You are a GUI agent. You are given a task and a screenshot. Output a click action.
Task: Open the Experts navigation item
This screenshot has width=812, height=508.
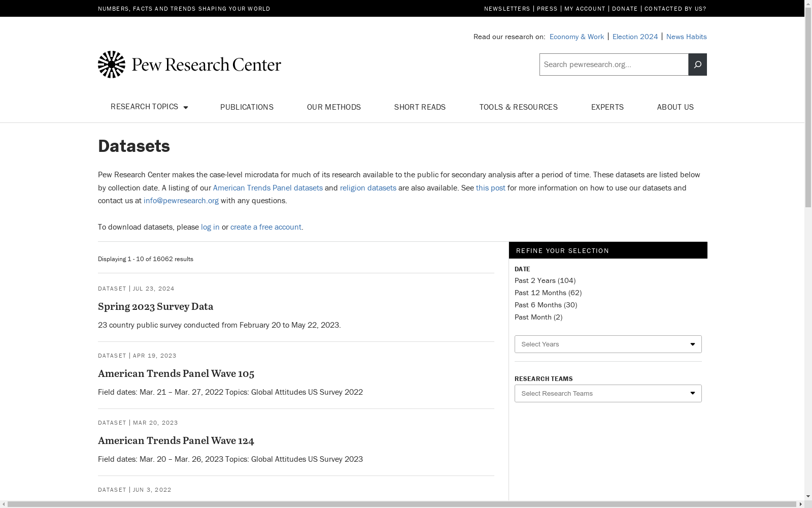click(x=607, y=107)
